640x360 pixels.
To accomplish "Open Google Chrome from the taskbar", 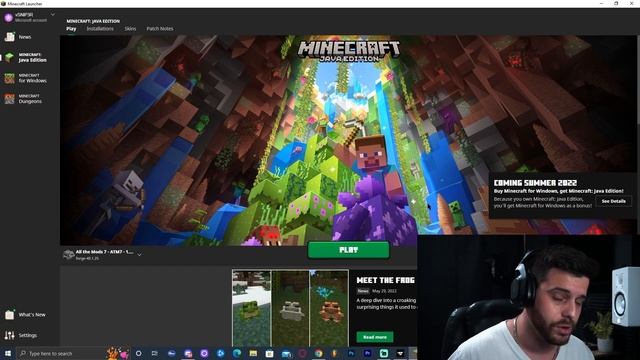I will click(318, 353).
